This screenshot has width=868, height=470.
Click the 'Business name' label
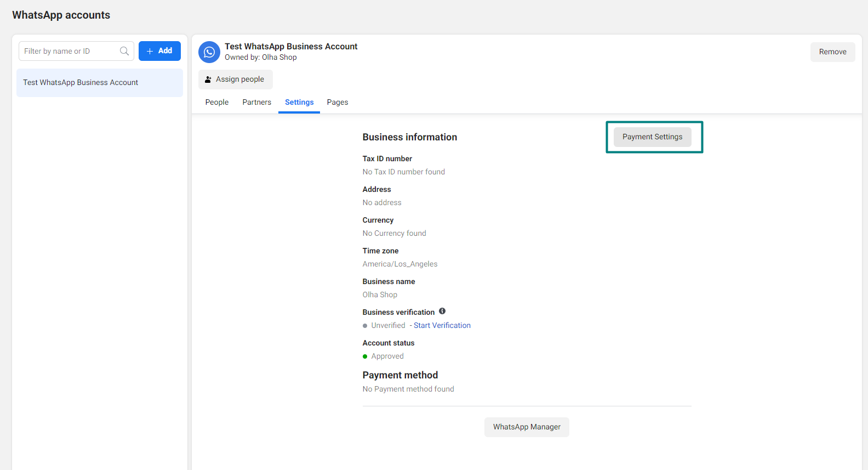tap(389, 281)
